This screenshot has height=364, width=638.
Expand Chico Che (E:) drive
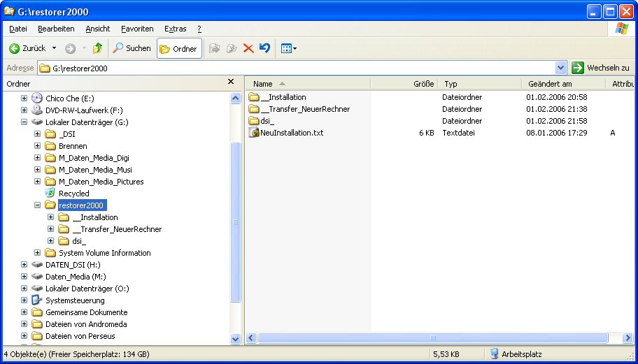(24, 99)
